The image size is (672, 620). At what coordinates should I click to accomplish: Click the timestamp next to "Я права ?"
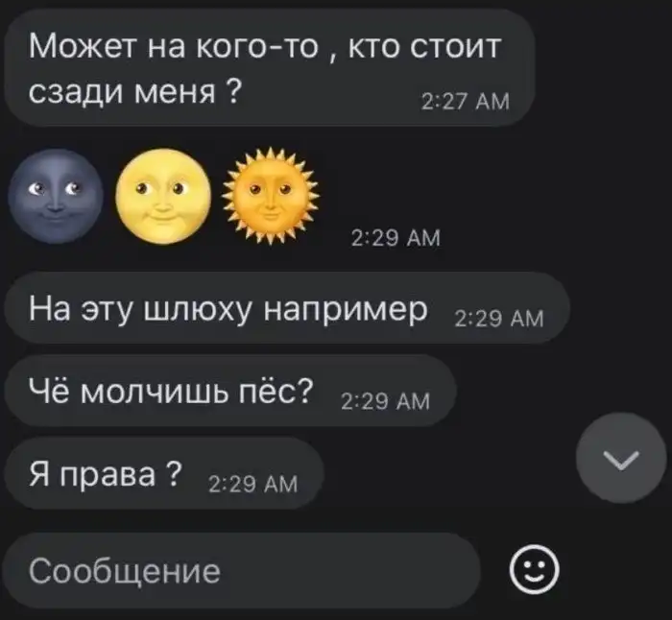[252, 485]
